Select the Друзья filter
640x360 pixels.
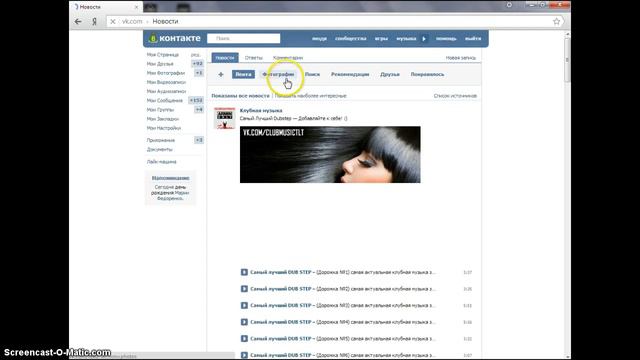pos(390,74)
